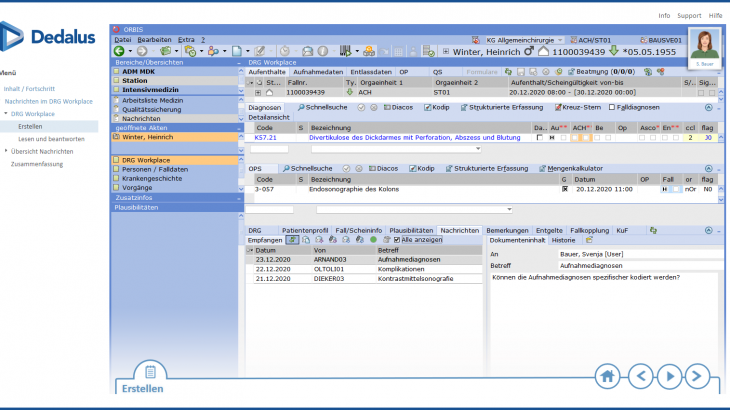The image size is (730, 410).
Task: Uncheck the Alle anzeigen checkbox
Action: click(x=397, y=240)
